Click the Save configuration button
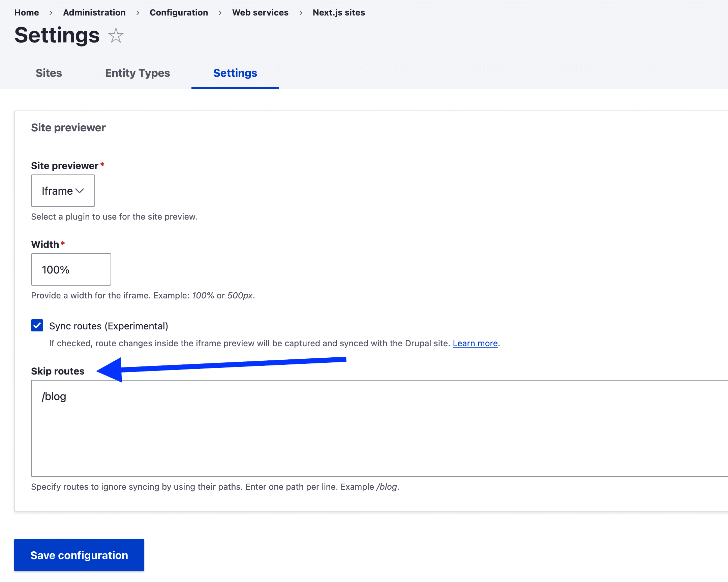This screenshot has width=728, height=582. [79, 555]
